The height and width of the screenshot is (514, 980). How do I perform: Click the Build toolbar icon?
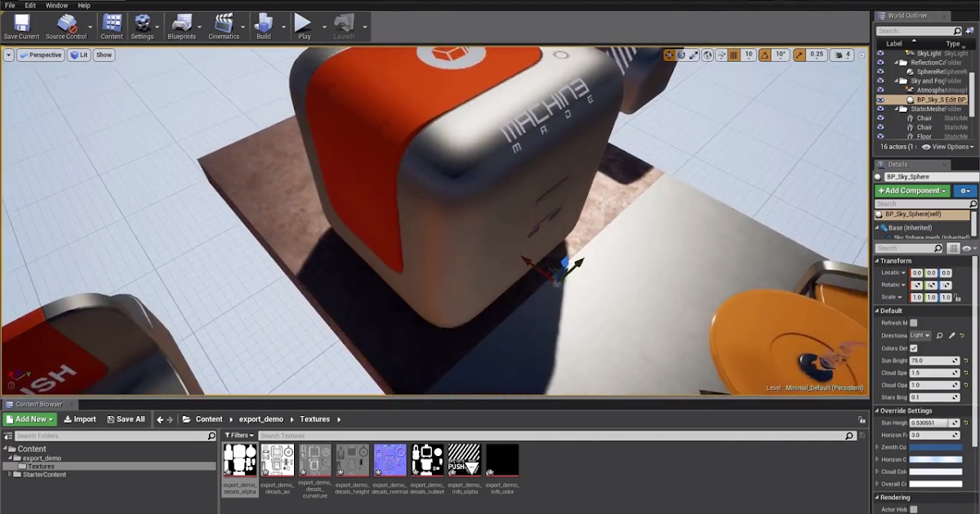(264, 26)
